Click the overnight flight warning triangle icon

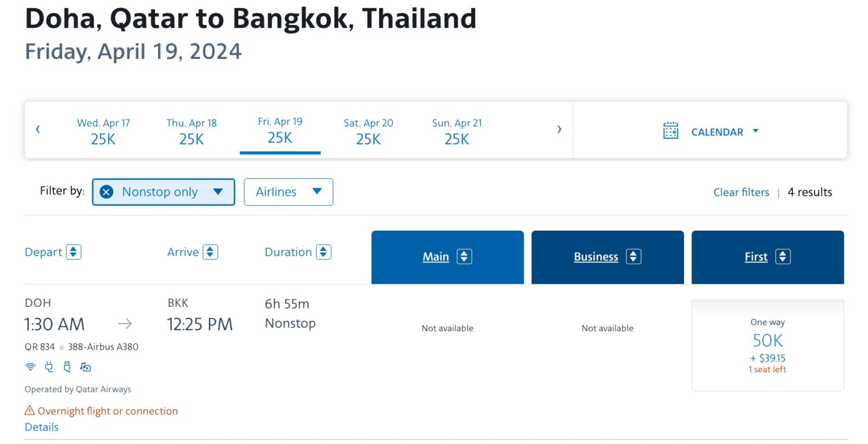click(x=28, y=410)
